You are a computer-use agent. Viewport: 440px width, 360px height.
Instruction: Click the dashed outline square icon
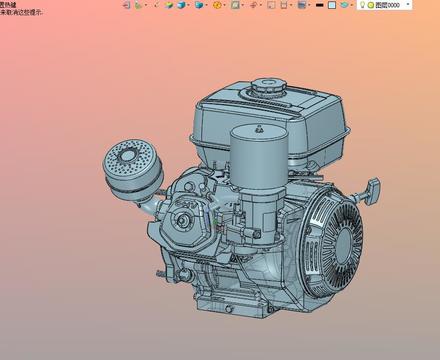[x=271, y=5]
